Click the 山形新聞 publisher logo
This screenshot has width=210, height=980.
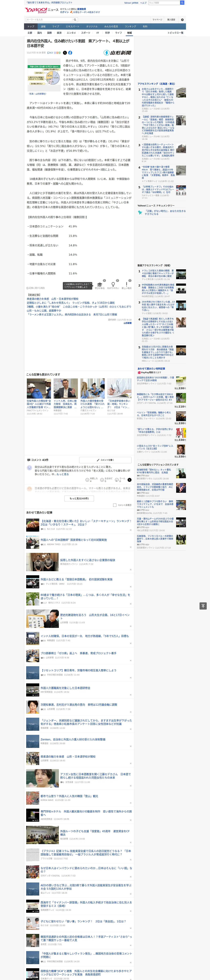coord(117,53)
